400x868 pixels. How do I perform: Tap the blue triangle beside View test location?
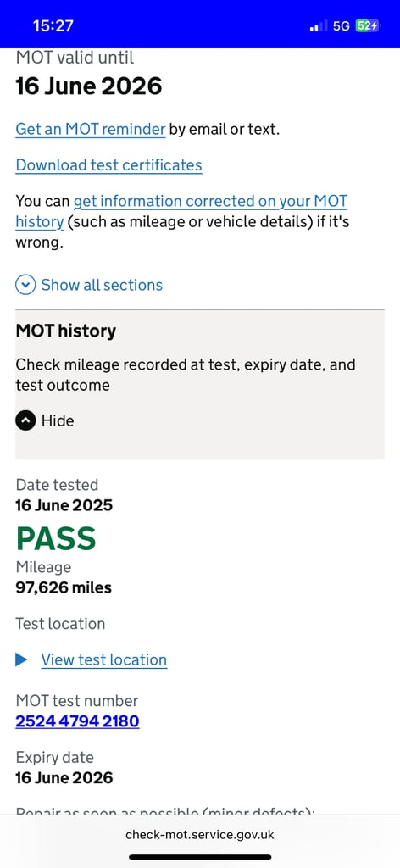click(x=21, y=659)
